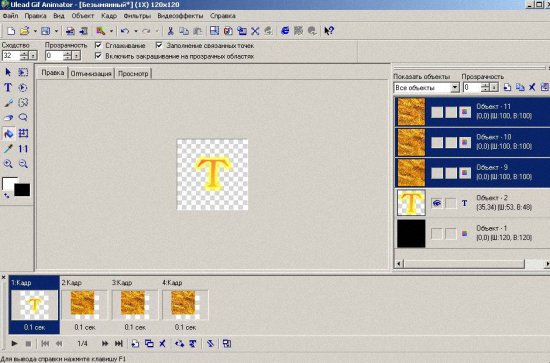Open the Видеоэффекты menu
The width and height of the screenshot is (550, 363).
[x=180, y=16]
